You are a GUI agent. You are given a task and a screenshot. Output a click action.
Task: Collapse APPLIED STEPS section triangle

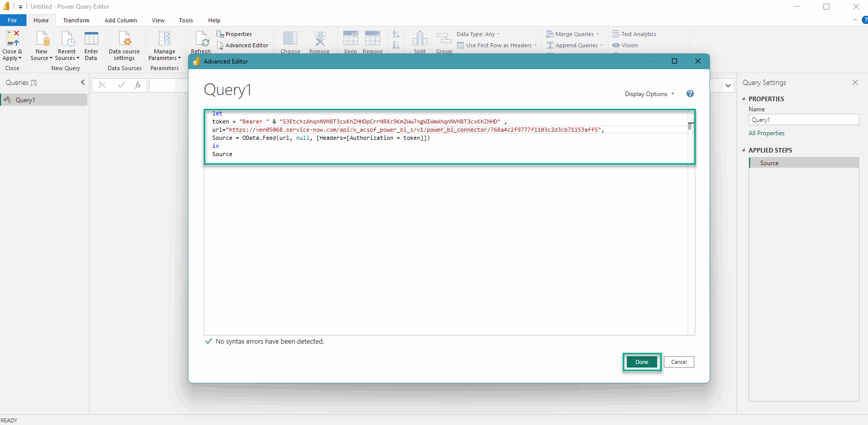tap(744, 150)
